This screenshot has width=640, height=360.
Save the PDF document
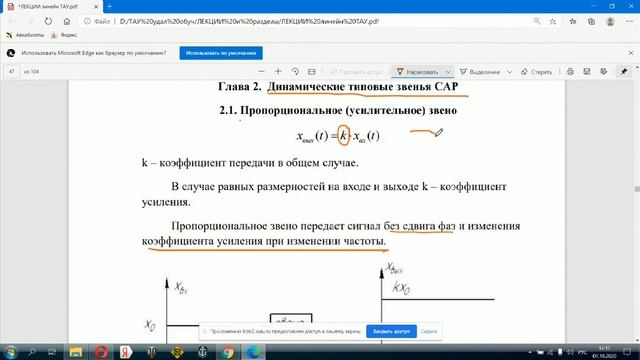coord(587,71)
